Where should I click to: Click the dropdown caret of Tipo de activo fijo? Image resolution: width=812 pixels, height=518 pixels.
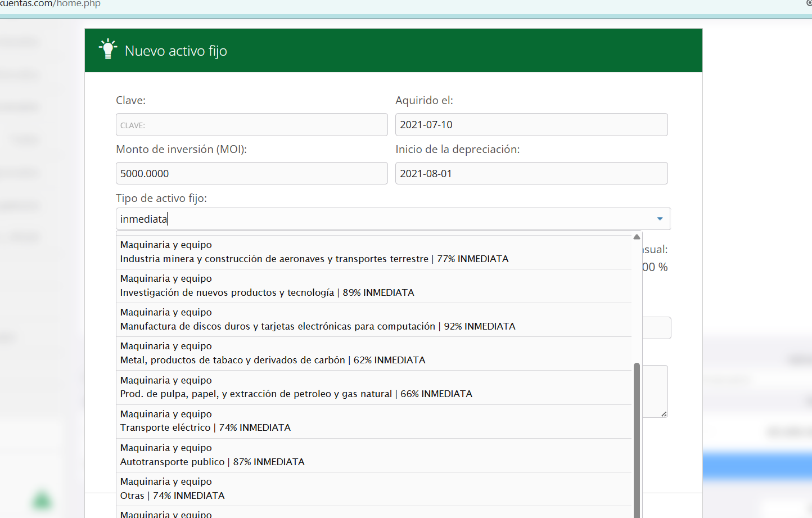tap(660, 219)
